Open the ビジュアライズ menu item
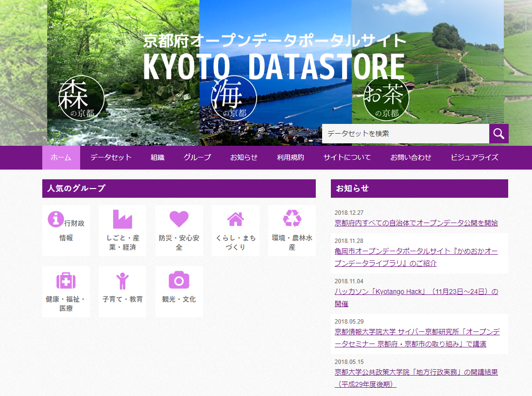 474,157
